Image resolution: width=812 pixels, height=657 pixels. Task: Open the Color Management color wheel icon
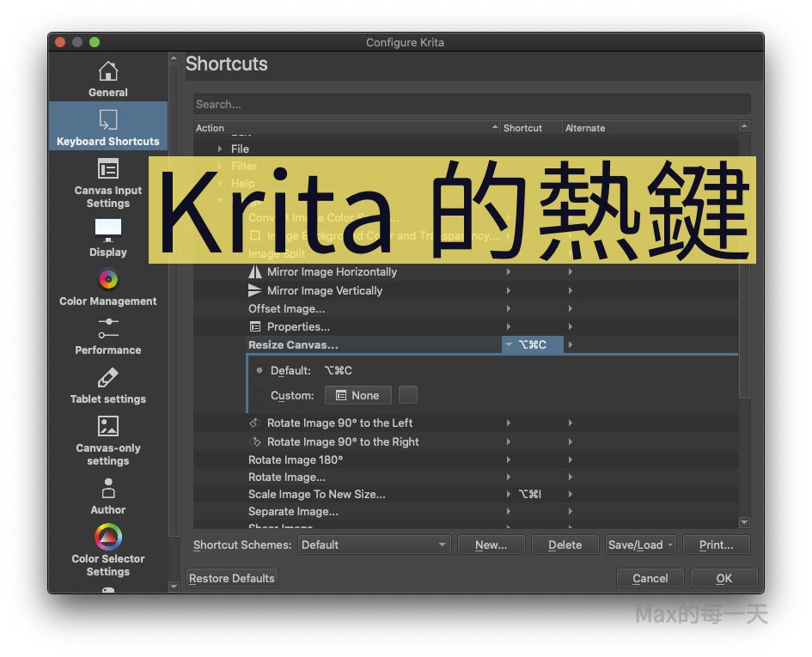[x=108, y=280]
